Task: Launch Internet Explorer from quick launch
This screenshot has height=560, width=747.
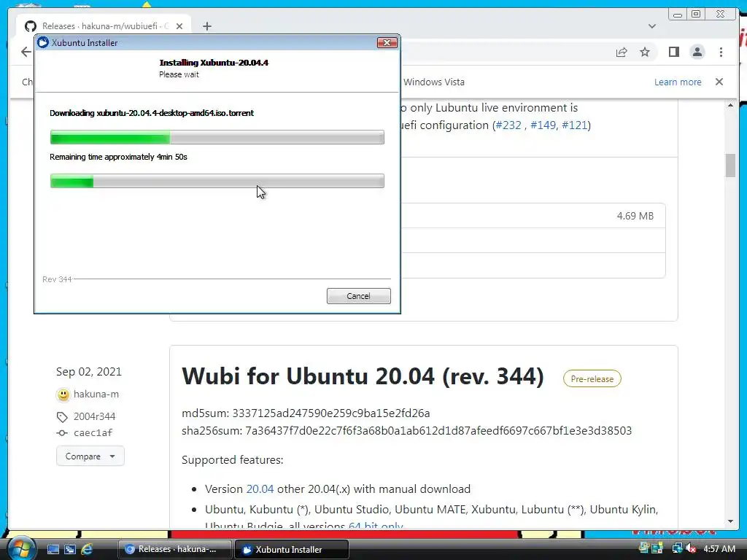Action: pyautogui.click(x=87, y=550)
